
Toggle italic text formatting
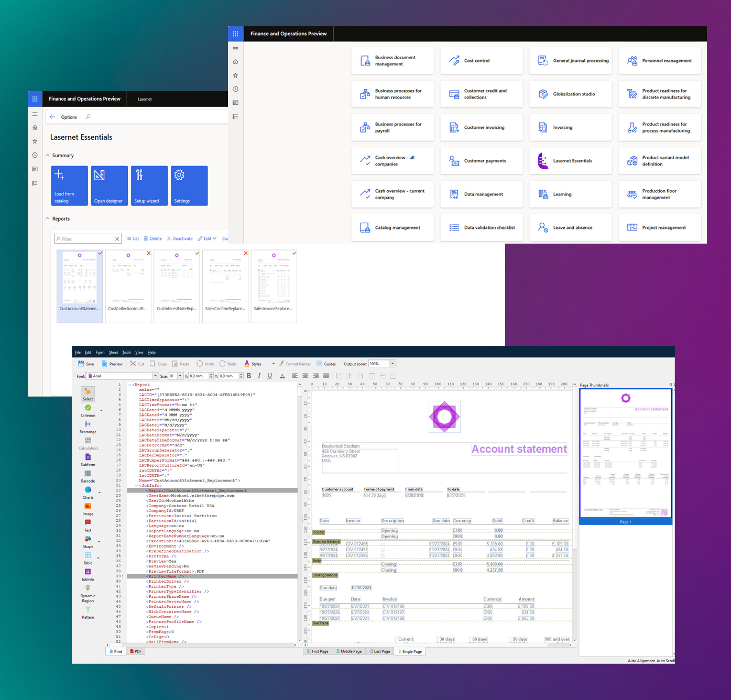(259, 376)
